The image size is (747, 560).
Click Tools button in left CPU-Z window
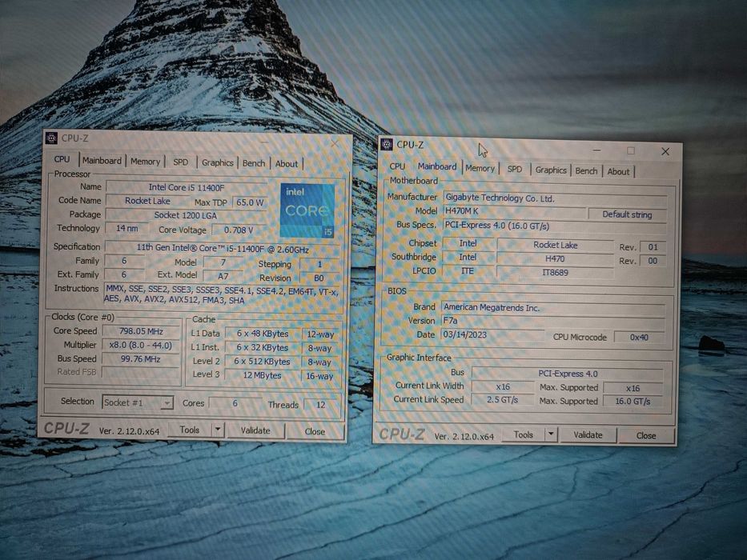(x=190, y=430)
